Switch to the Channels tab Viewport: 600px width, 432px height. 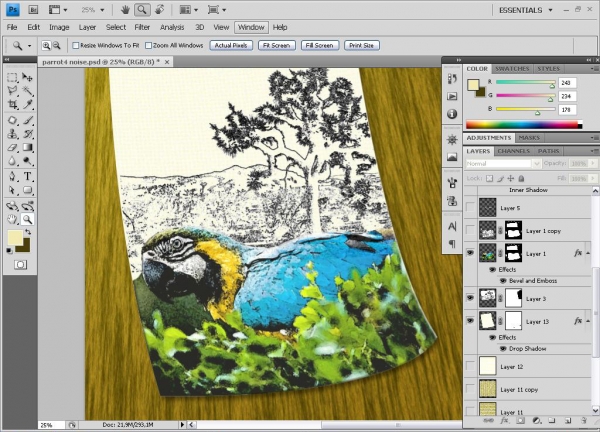click(514, 151)
